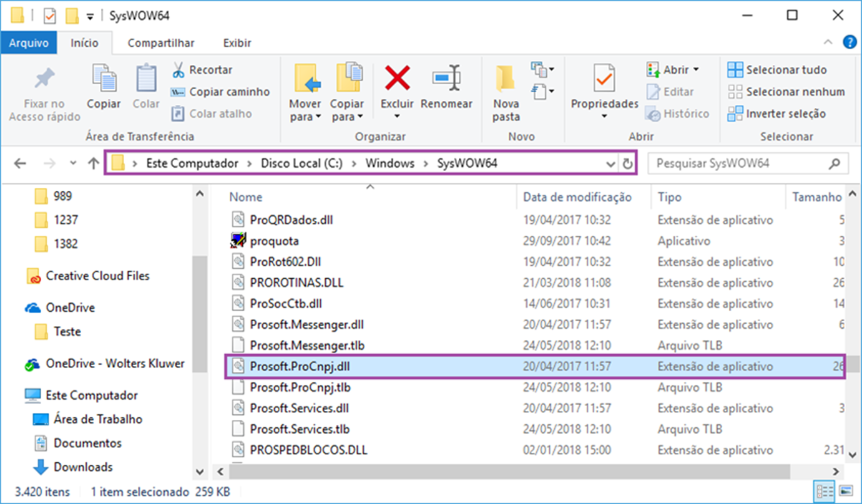Click the Recortar scissors icon
This screenshot has height=504, width=862.
[x=178, y=70]
